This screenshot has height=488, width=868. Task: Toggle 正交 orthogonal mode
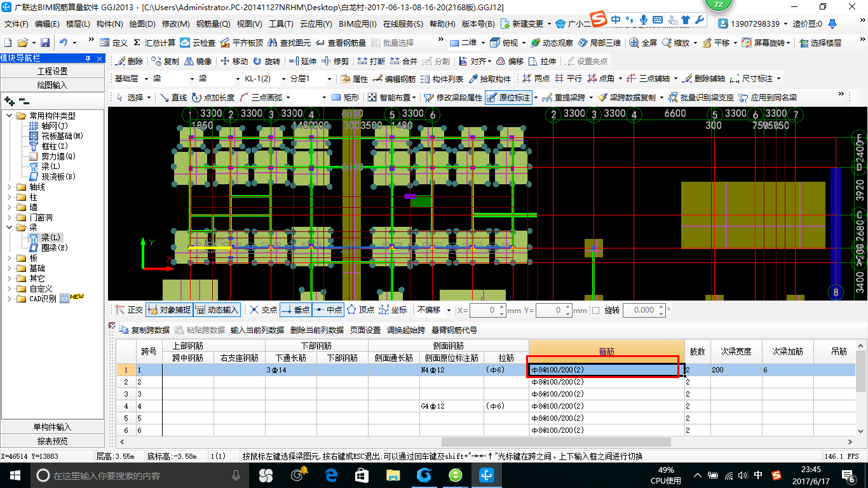[129, 310]
